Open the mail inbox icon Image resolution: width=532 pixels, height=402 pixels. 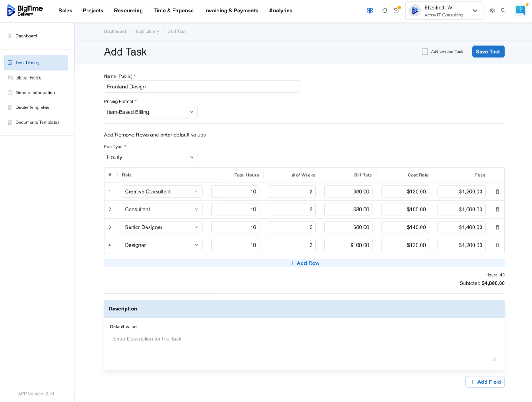(396, 11)
